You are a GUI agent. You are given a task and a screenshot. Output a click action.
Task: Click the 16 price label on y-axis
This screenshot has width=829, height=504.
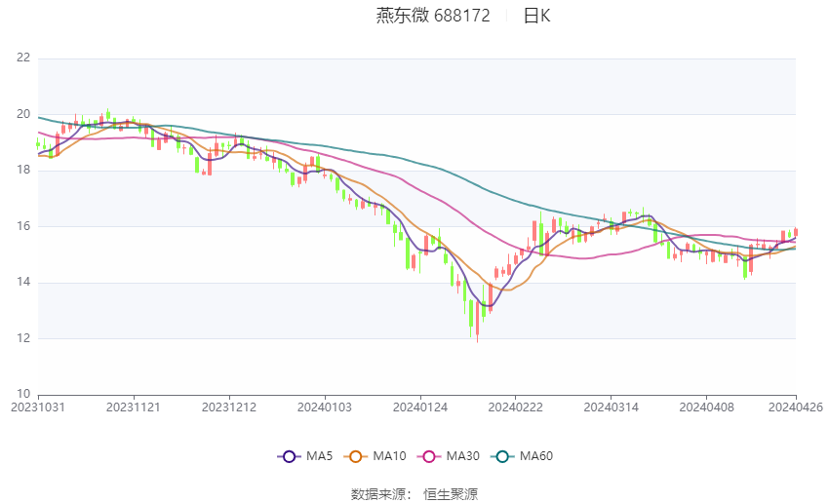tap(23, 226)
